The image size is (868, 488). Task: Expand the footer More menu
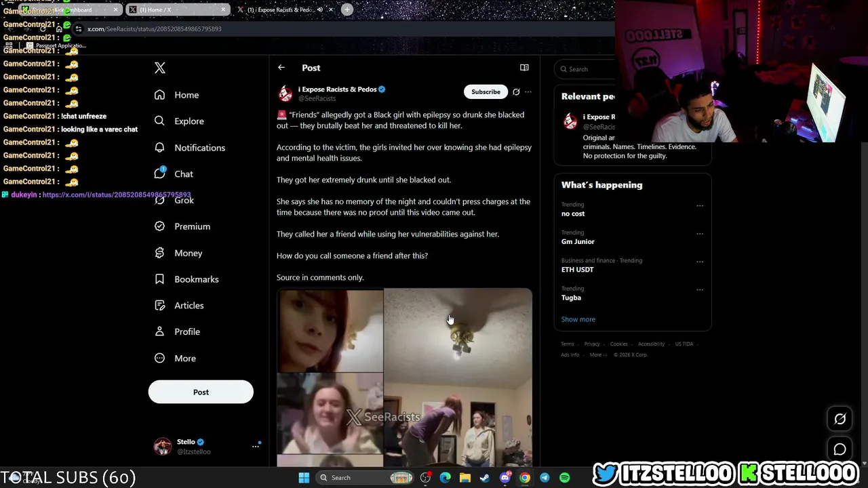[x=597, y=355]
